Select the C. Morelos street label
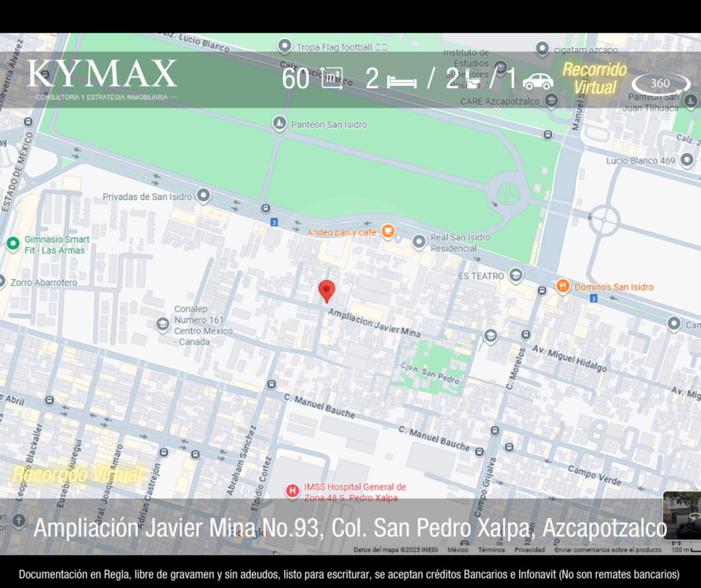 coord(516,369)
